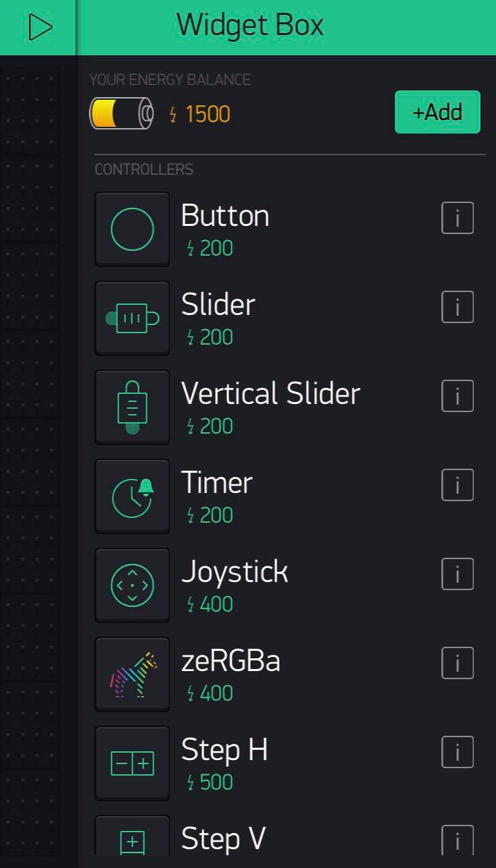View Step H widget info
The image size is (496, 868).
[x=458, y=752]
